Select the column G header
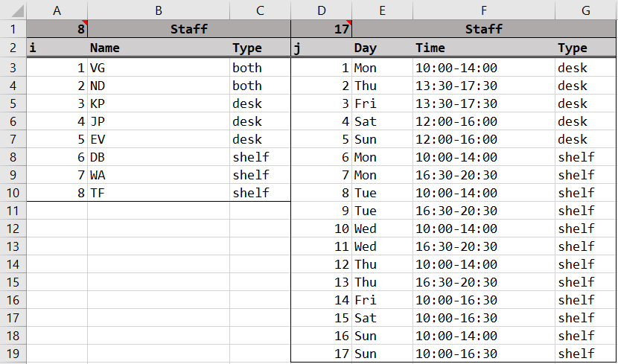Viewport: 618px width, 364px height. tap(585, 10)
